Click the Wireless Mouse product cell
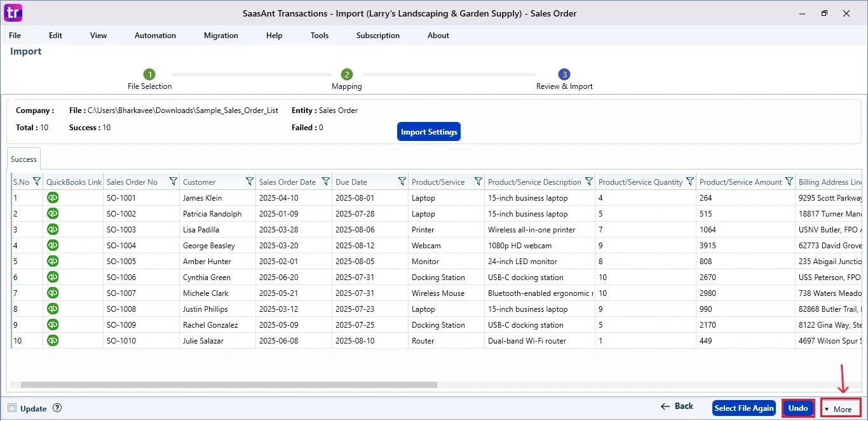Image resolution: width=868 pixels, height=421 pixels. (446, 293)
